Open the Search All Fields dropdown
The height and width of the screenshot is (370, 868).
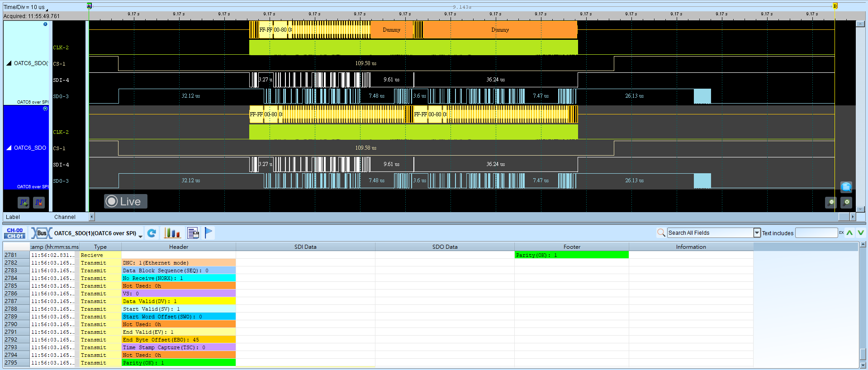click(757, 232)
